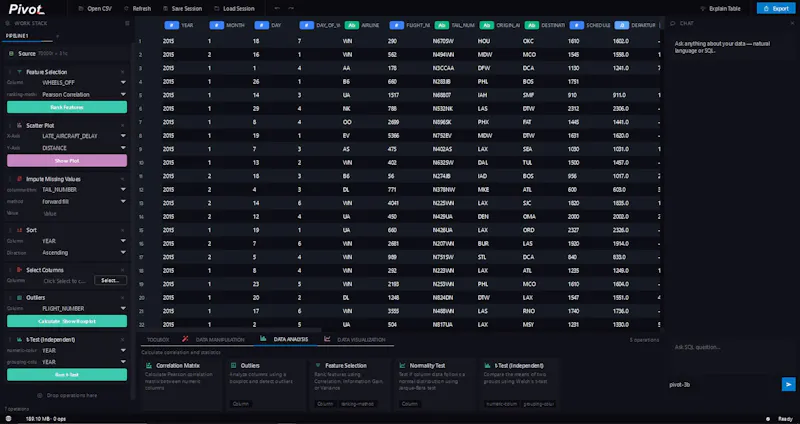Screen dimensions: 800x424
Task: Open the Ascending direction dropdown
Action: click(84, 253)
